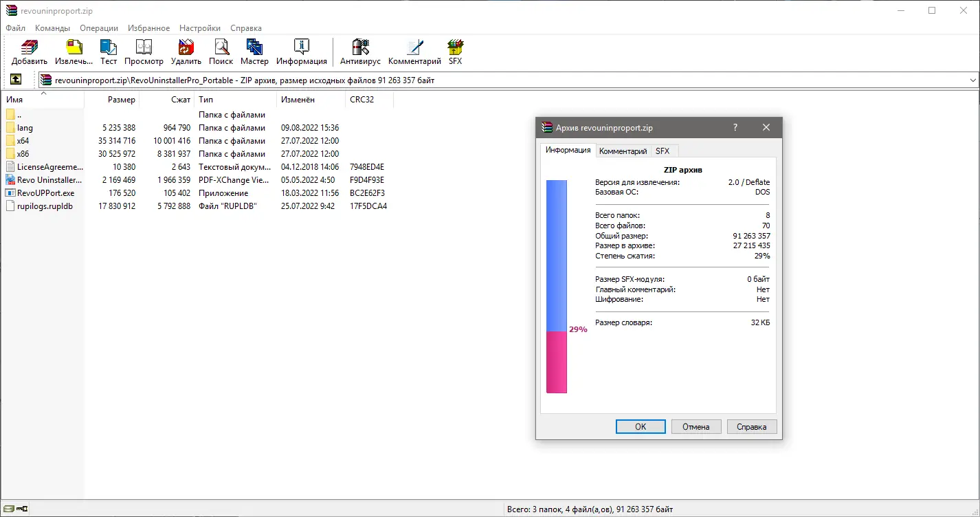Click the Справка button in the dialog
The width and height of the screenshot is (980, 517).
point(751,426)
